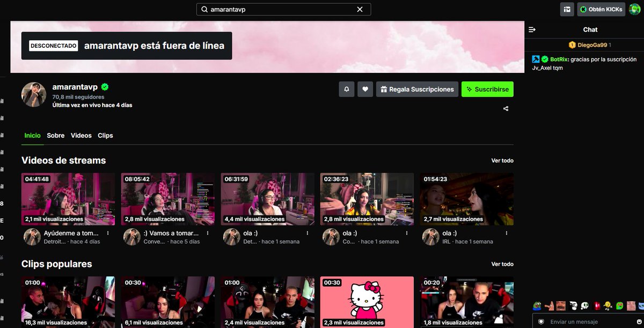Viewport: 644px width, 328px height.
Task: Switch to the Videos tab
Action: pos(81,136)
